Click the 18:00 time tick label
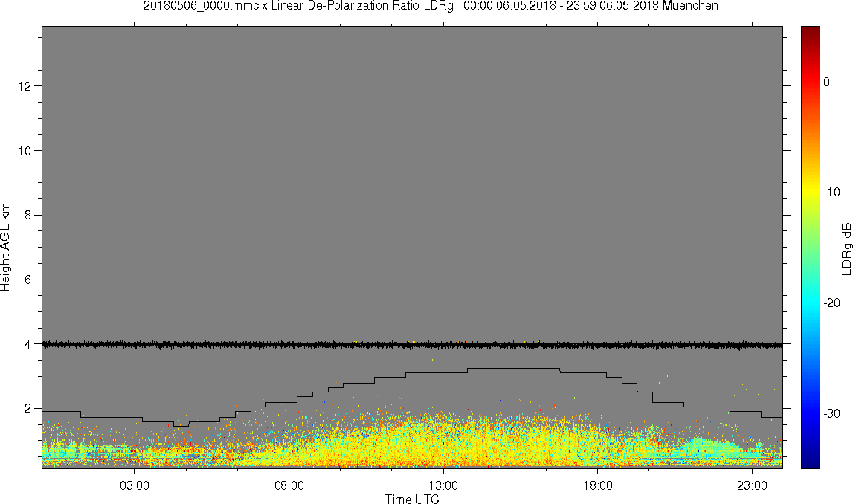Screen dimensions: 853x504 pos(598,485)
